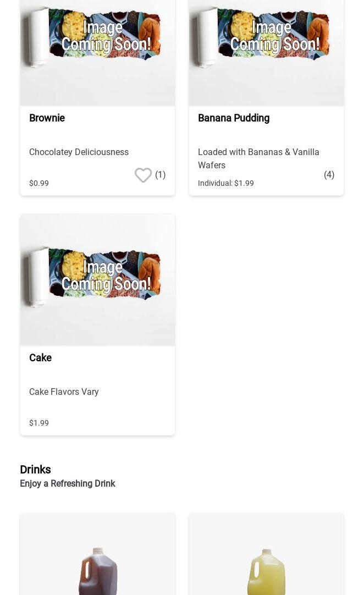This screenshot has height=595, width=364.
Task: Open the yellow lemonade jug drink image
Action: [266, 572]
